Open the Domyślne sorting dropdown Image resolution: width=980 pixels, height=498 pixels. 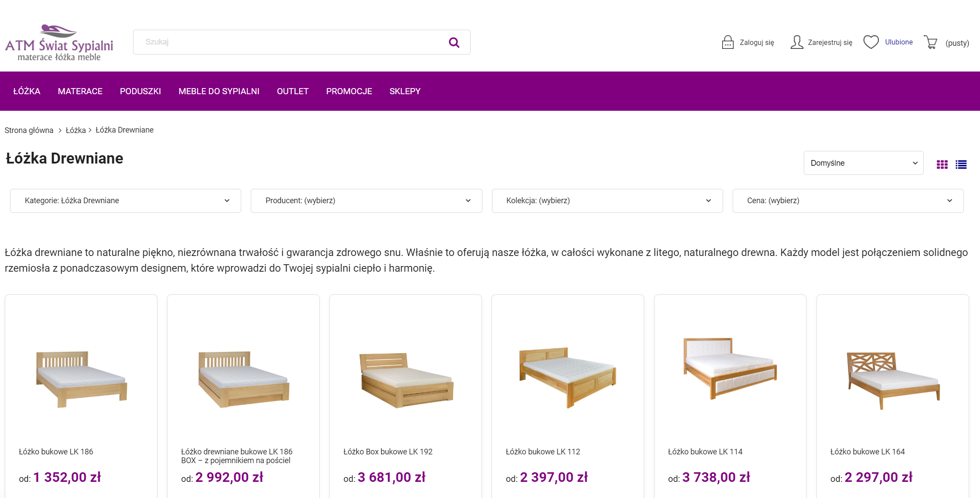point(864,163)
